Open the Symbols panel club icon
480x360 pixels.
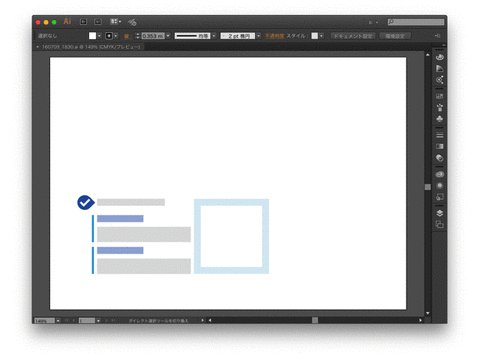pos(440,119)
